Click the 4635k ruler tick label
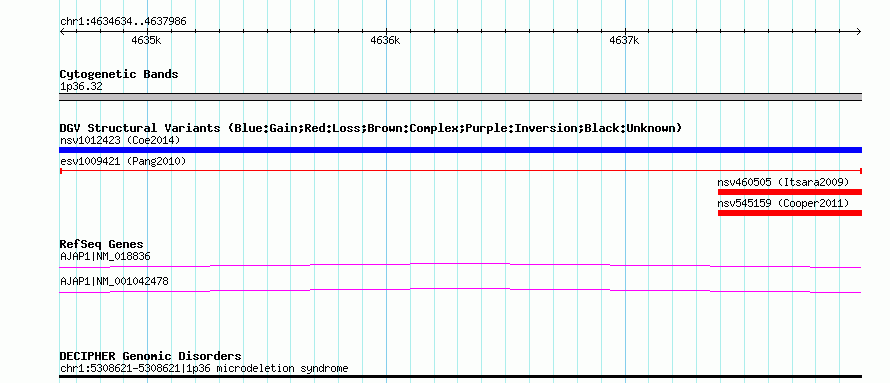890x383 pixels. tap(146, 40)
